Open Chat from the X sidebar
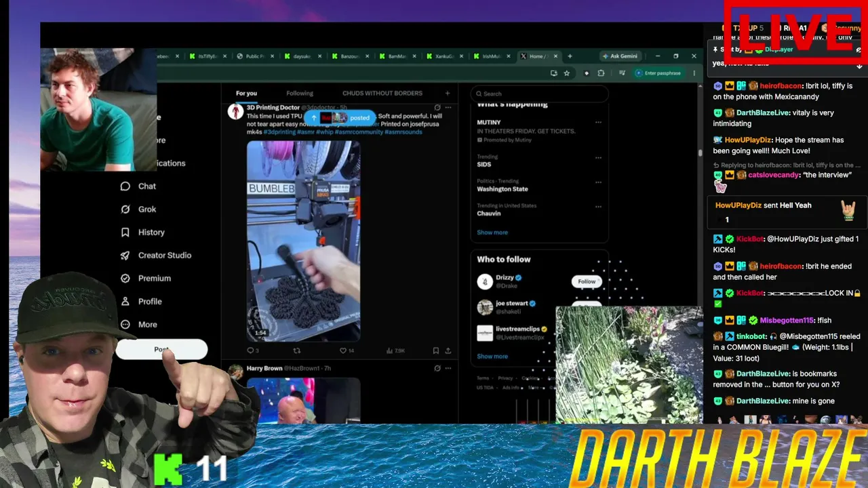Viewport: 868px width, 488px height. point(138,186)
